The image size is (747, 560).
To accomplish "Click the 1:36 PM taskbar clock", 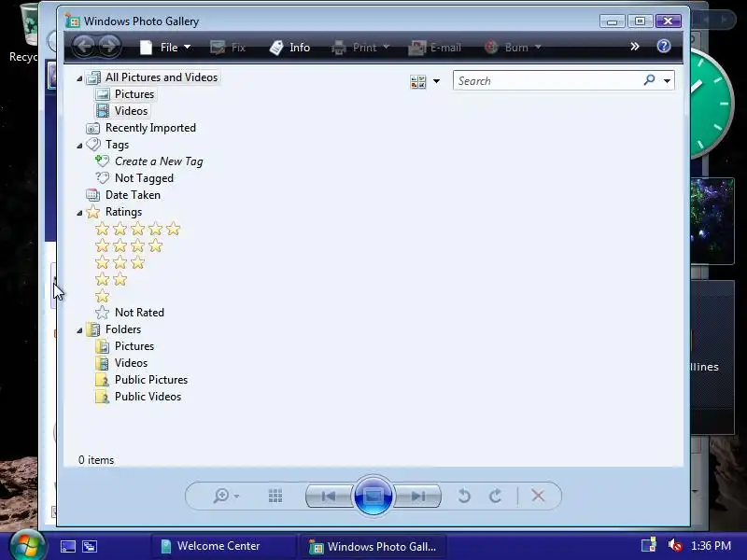I will [x=712, y=546].
